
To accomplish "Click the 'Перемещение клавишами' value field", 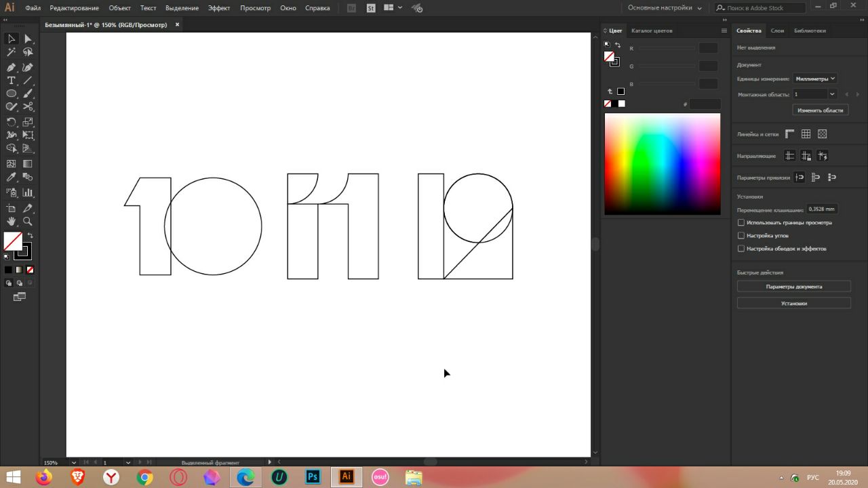I will [821, 209].
